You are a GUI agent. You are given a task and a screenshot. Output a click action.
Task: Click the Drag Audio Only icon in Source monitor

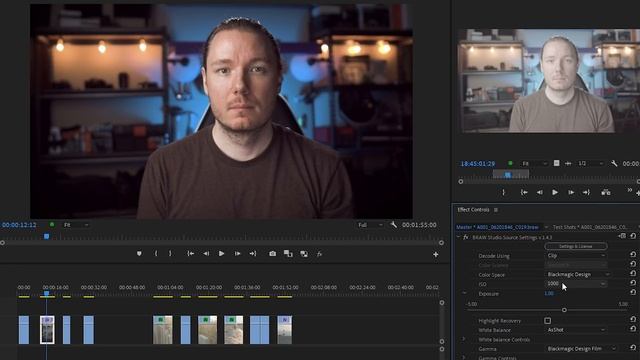click(x=568, y=164)
